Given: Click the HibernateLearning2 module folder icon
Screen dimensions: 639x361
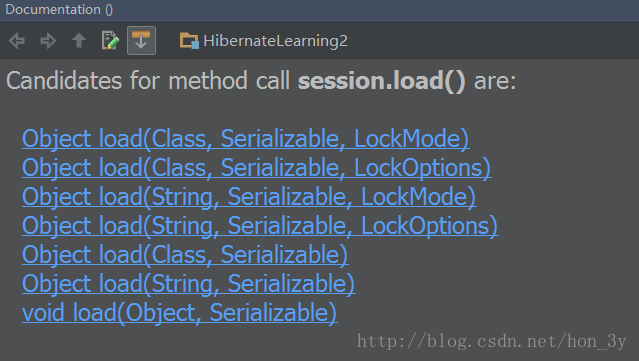Looking at the screenshot, I should (189, 41).
